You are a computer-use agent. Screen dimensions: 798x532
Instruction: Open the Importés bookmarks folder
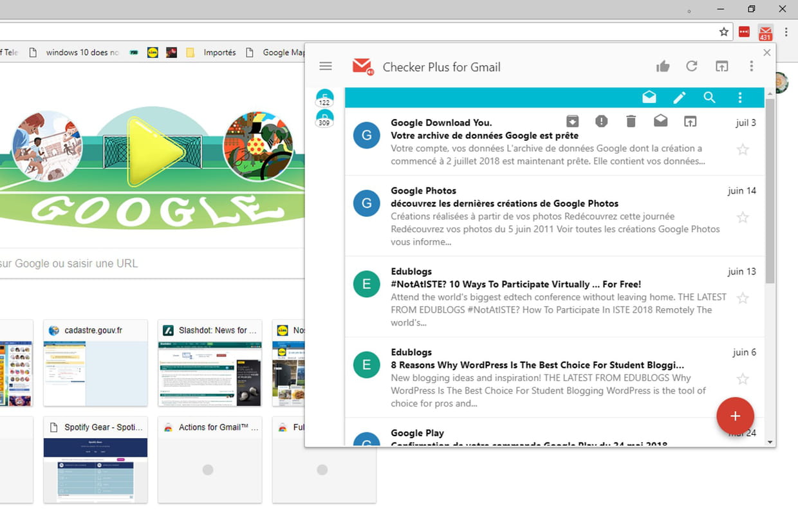tap(211, 53)
